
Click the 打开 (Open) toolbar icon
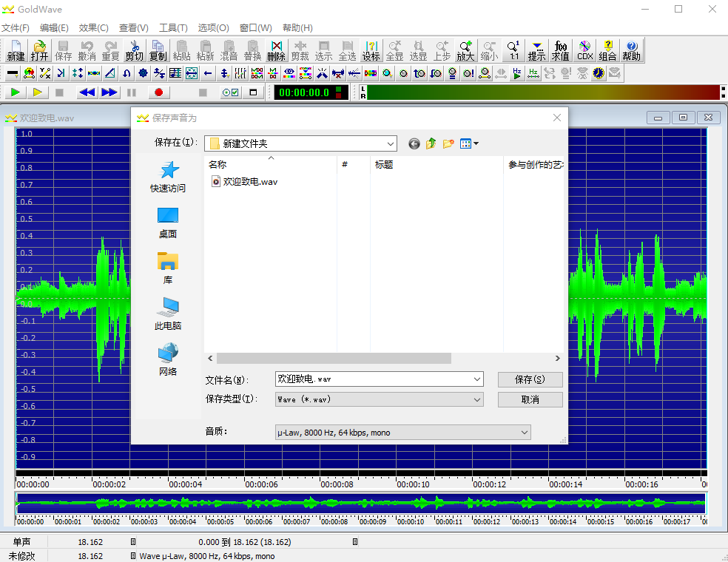[x=40, y=50]
